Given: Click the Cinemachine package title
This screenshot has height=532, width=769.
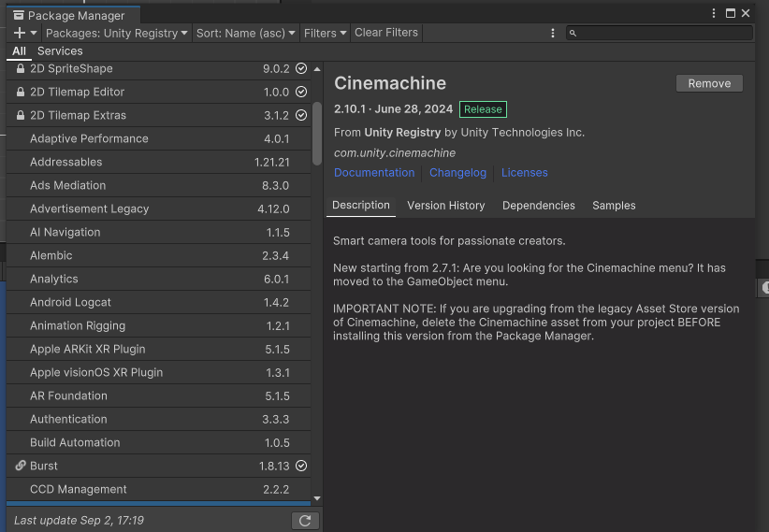Looking at the screenshot, I should tap(390, 83).
